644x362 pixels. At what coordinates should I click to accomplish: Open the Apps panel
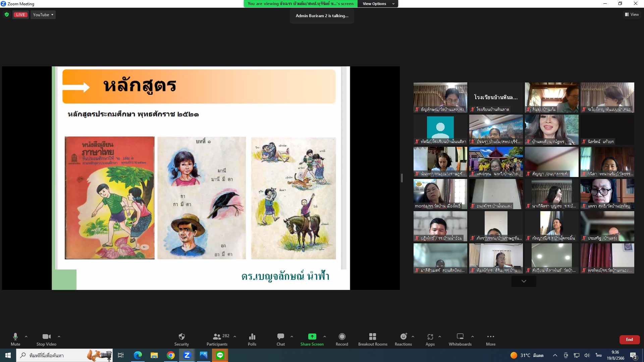pos(430,339)
